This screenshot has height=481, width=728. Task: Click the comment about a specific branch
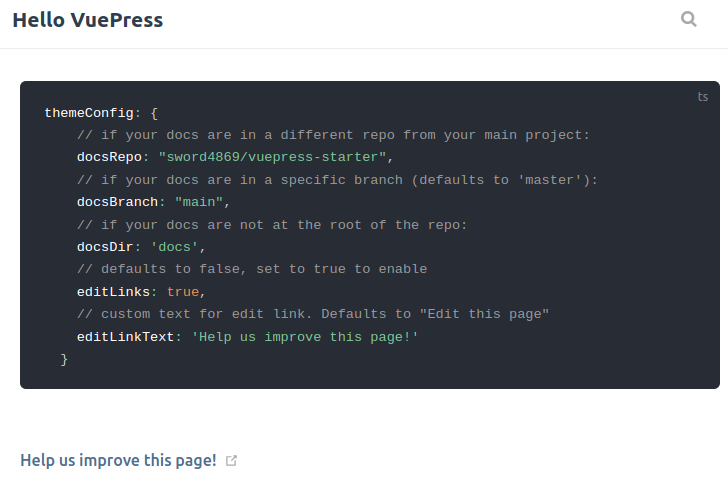pos(337,180)
